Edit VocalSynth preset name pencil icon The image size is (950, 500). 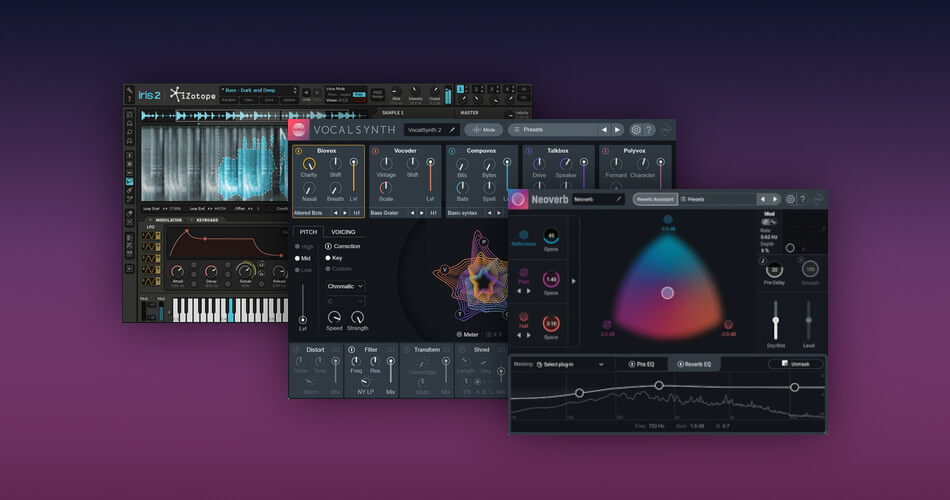[452, 130]
